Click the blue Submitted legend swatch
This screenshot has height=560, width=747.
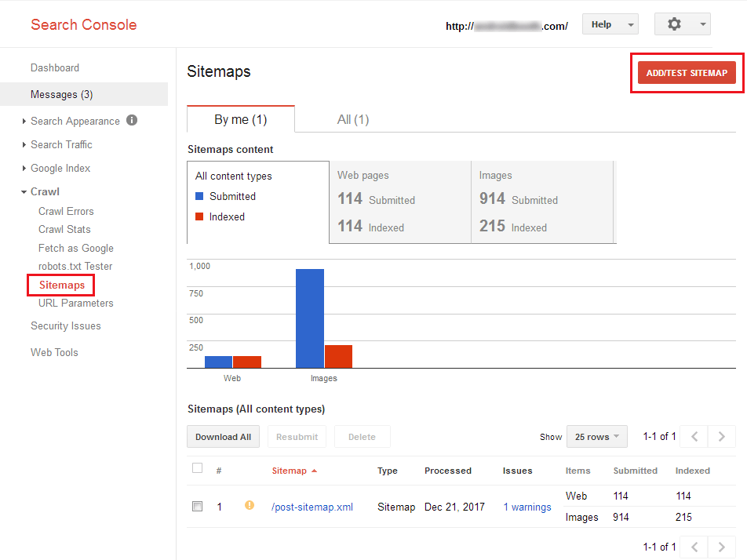click(x=199, y=196)
